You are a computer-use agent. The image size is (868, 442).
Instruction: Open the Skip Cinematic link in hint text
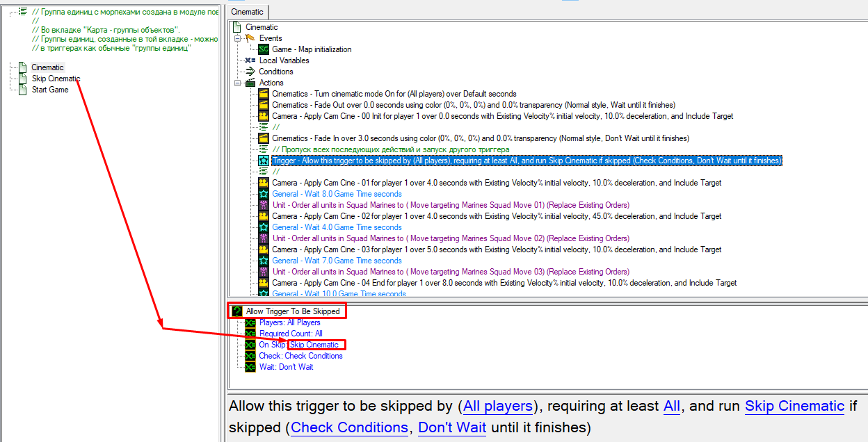click(794, 407)
